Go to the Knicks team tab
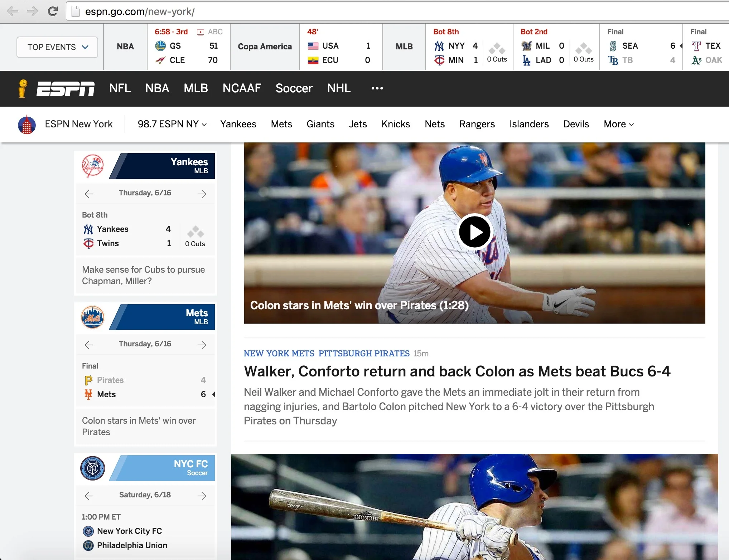This screenshot has width=729, height=560. pos(396,124)
